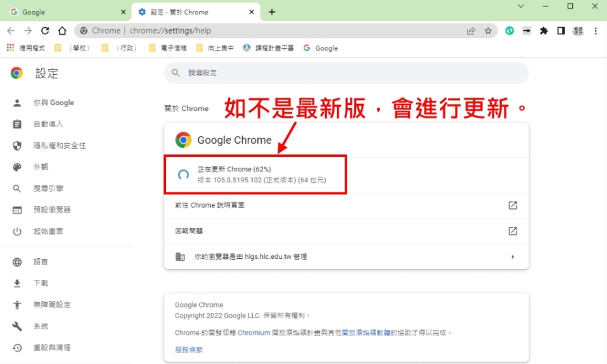Open the home page via house icon
The height and width of the screenshot is (364, 607).
click(x=62, y=30)
